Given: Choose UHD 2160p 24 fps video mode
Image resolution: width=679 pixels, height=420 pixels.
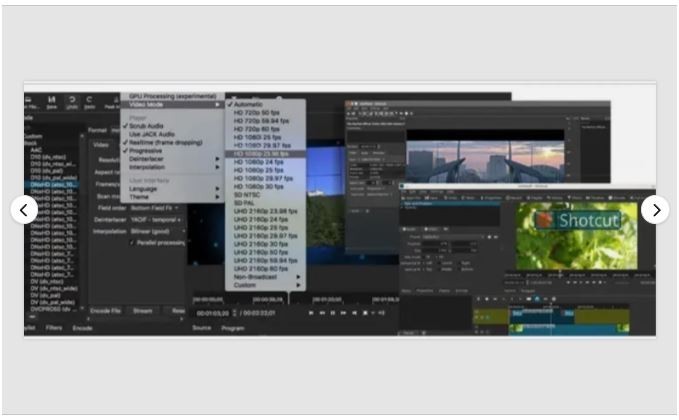Looking at the screenshot, I should pos(261,220).
